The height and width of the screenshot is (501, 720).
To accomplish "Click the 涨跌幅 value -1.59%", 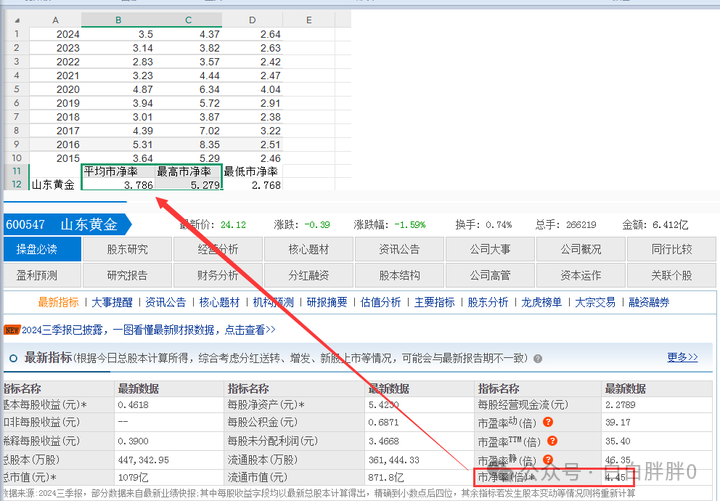I will tap(410, 225).
